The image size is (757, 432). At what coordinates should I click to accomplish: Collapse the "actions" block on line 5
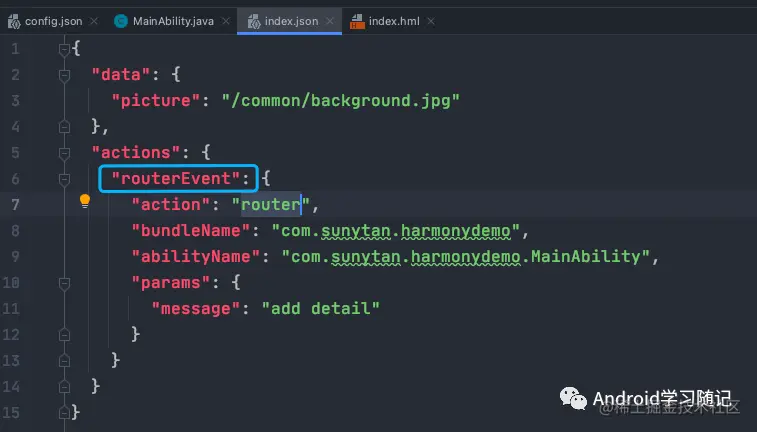coord(64,153)
